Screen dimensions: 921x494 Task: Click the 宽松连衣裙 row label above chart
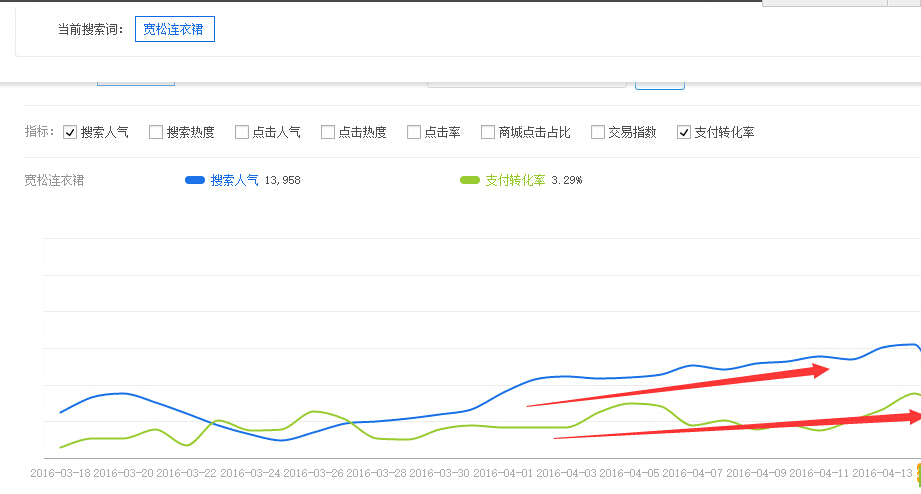click(x=54, y=180)
